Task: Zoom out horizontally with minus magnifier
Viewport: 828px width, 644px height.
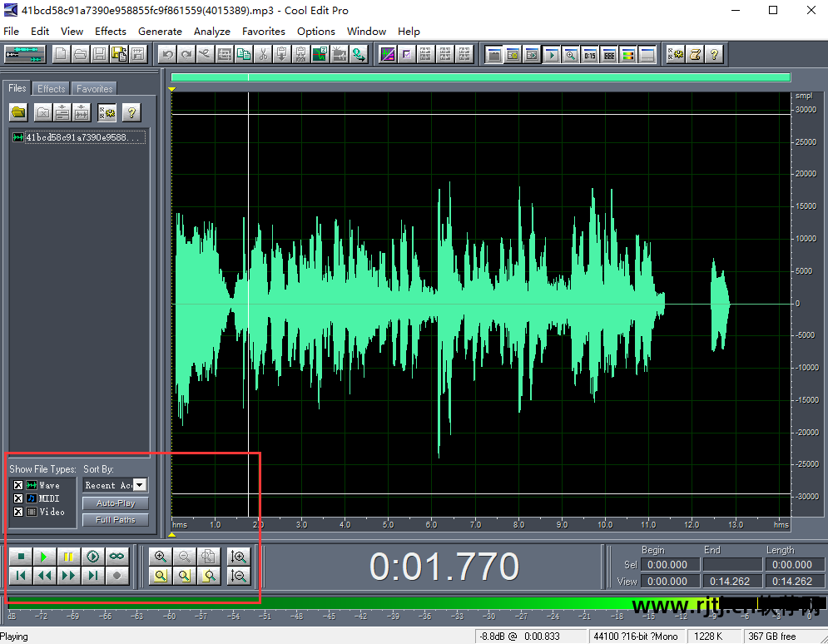Action: pos(184,557)
